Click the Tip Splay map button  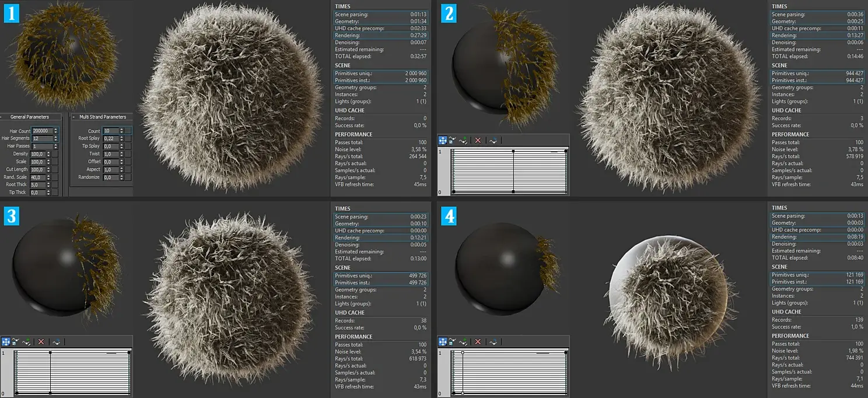pos(128,146)
